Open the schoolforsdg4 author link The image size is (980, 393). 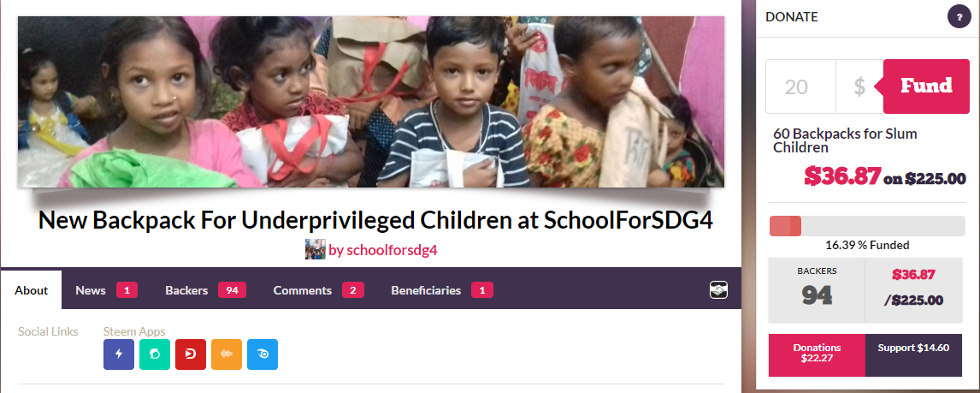(x=382, y=250)
